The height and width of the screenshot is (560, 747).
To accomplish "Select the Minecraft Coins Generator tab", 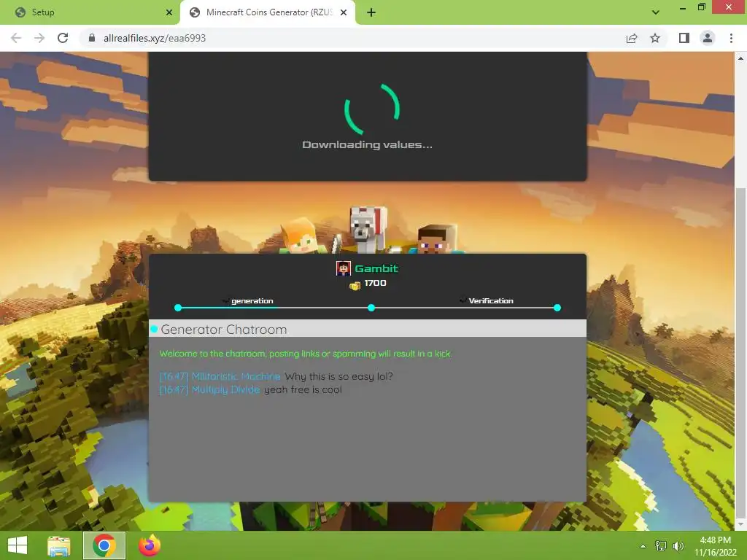I will (267, 12).
